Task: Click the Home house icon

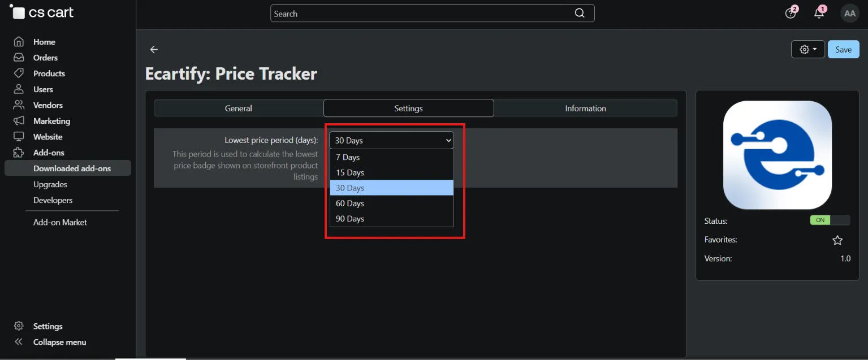Action: 19,42
